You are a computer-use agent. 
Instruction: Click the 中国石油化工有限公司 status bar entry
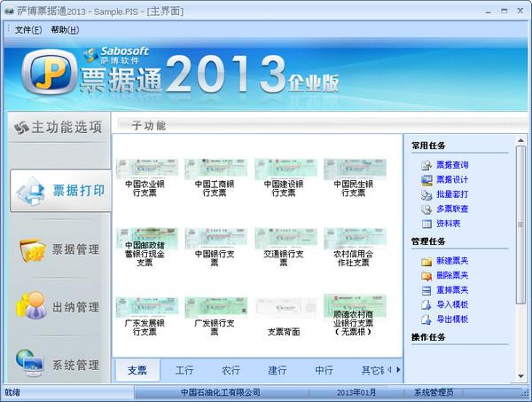click(221, 392)
